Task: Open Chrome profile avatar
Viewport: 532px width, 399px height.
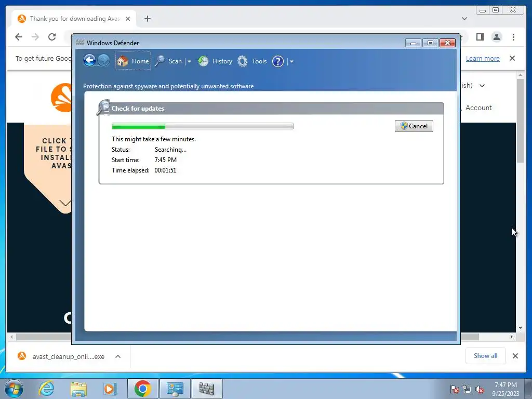Action: [x=497, y=37]
